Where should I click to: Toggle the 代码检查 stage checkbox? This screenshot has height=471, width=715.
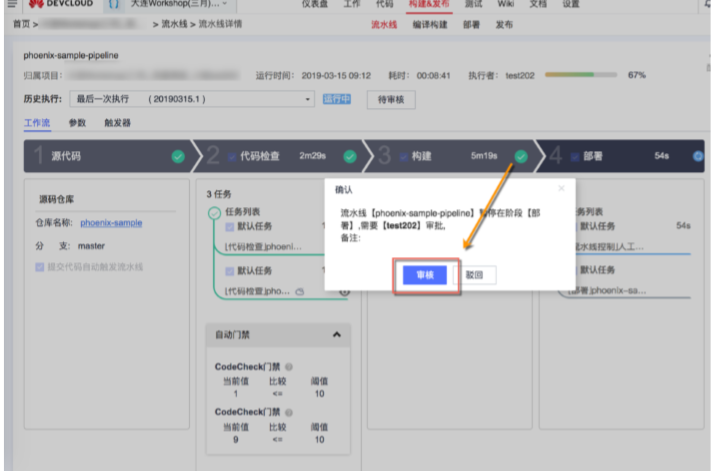pos(232,157)
